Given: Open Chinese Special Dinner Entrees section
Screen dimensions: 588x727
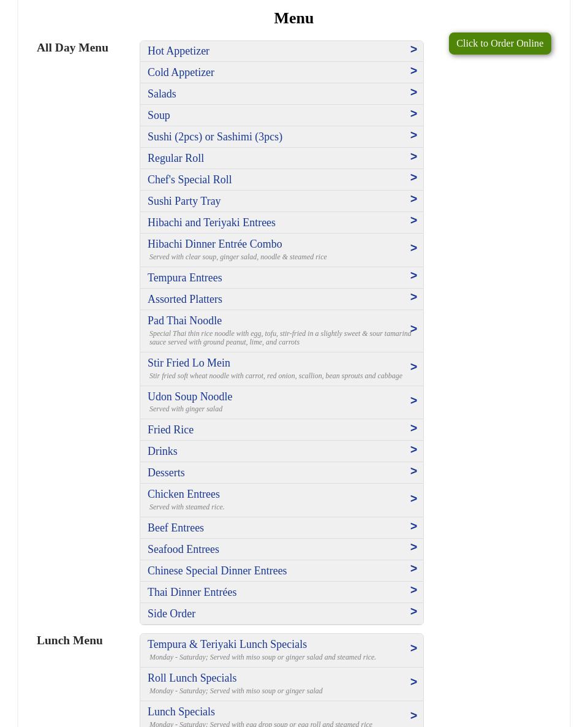Looking at the screenshot, I should point(217,571).
